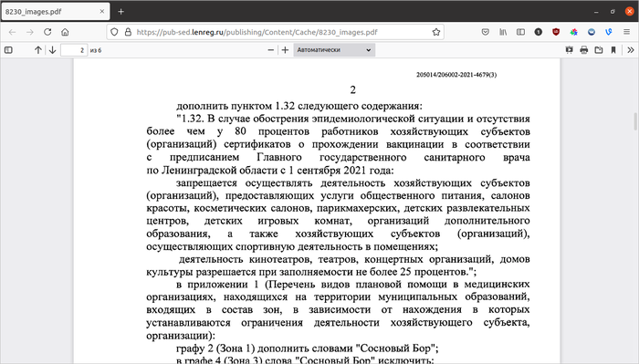Zoom in the PDF document
The height and width of the screenshot is (364, 639).
[285, 50]
